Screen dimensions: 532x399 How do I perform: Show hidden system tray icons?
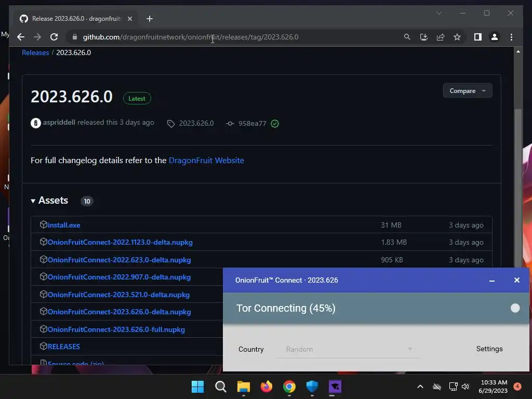tap(420, 387)
